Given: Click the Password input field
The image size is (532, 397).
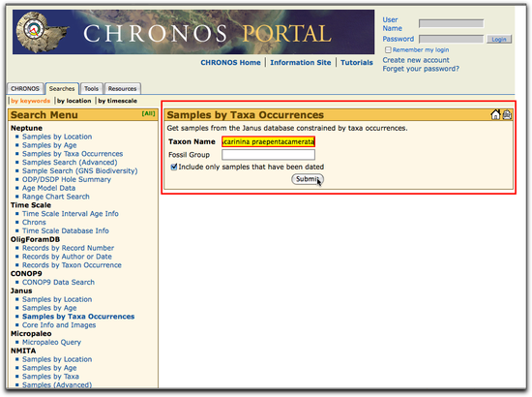Looking at the screenshot, I should point(451,39).
